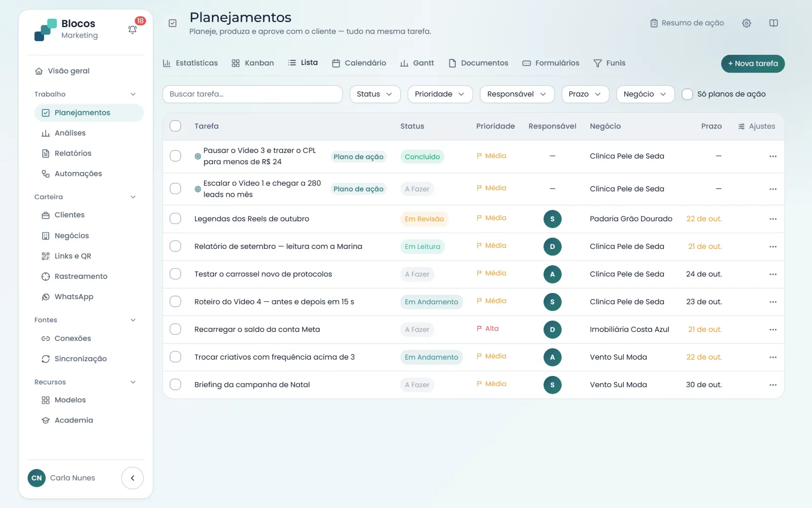Check the Briefing da campanha de Natal task
Image resolution: width=812 pixels, height=508 pixels.
pyautogui.click(x=176, y=385)
